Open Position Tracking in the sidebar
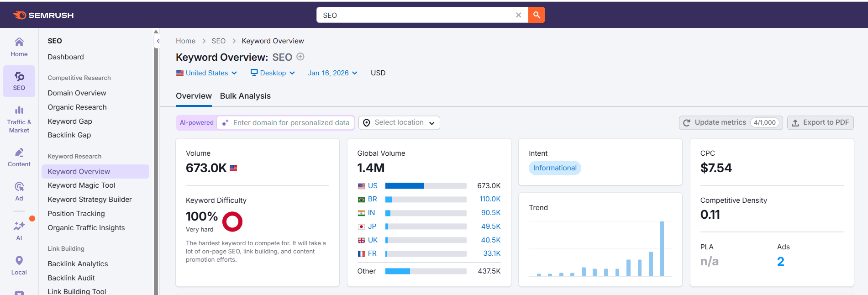 click(76, 214)
